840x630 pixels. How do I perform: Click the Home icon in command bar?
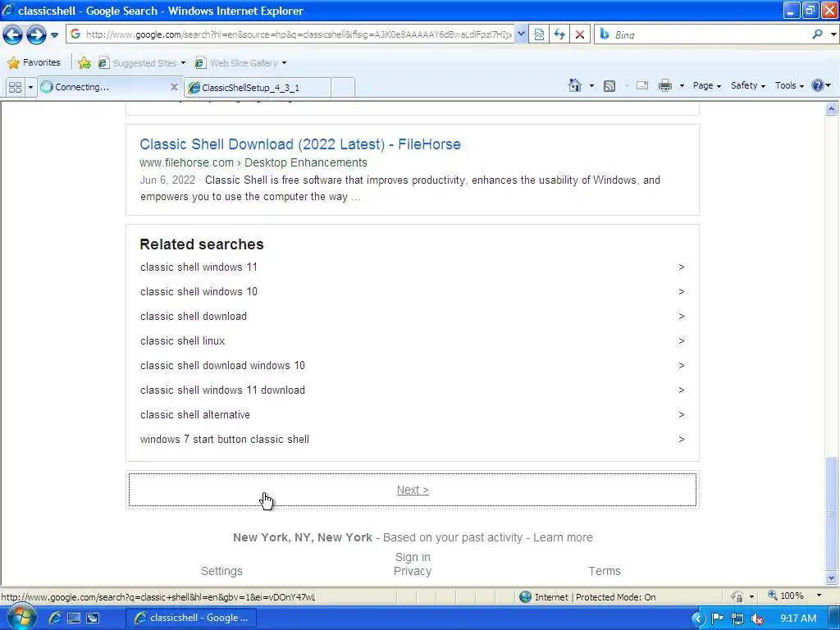click(575, 85)
